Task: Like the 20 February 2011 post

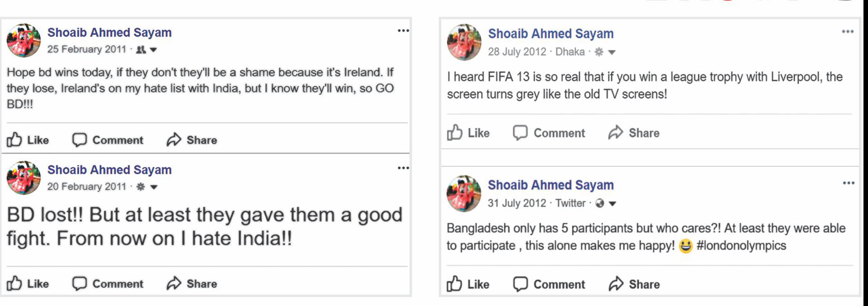Action: tap(28, 284)
